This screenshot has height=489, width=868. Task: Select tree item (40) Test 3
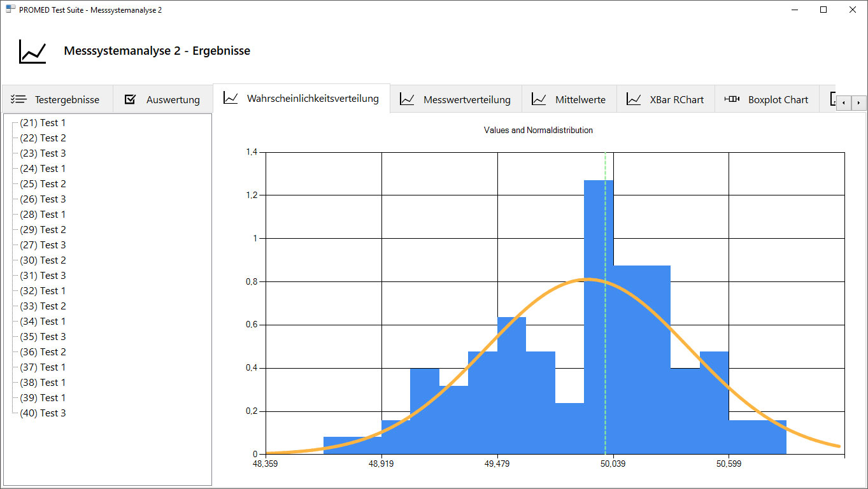coord(43,413)
